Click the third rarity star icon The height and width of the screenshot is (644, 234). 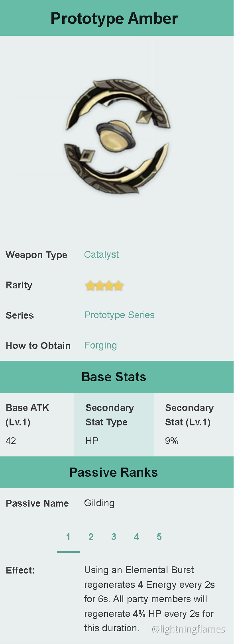point(110,286)
